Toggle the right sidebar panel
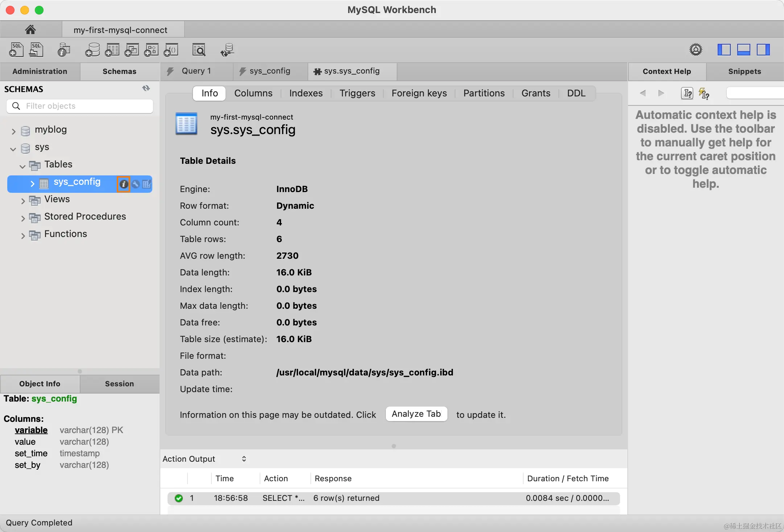 (x=763, y=50)
